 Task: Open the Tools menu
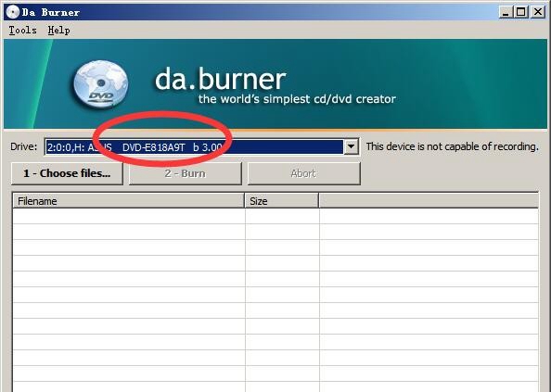tap(23, 31)
